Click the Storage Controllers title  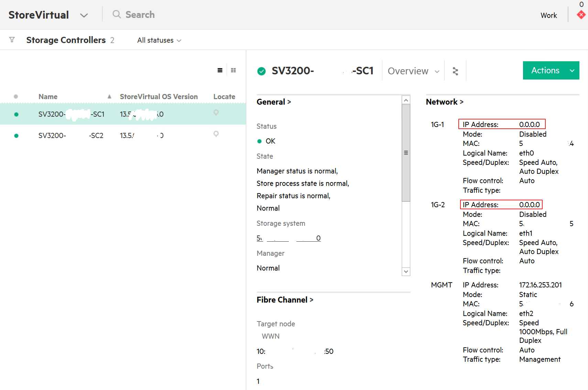[x=66, y=40]
